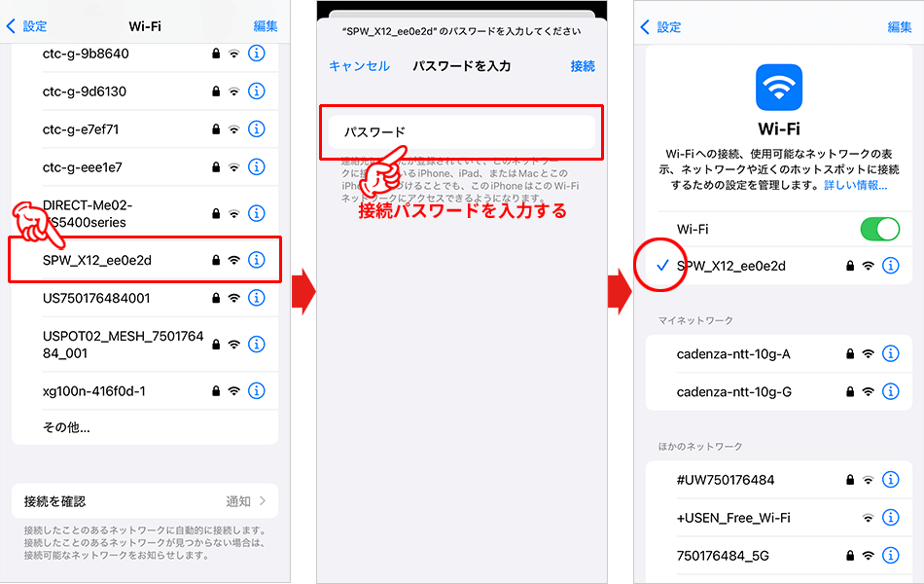This screenshot has width=924, height=584.
Task: Tap the パスワード input field
Action: 461,129
